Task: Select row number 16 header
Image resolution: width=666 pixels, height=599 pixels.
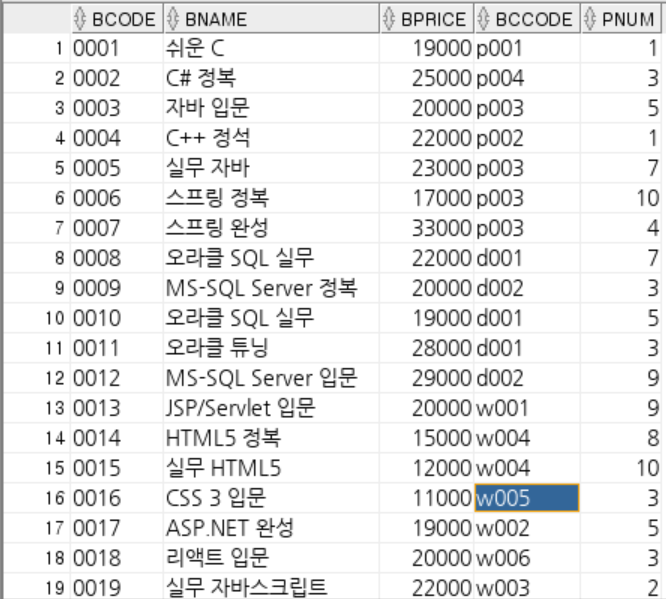Action: coord(37,498)
